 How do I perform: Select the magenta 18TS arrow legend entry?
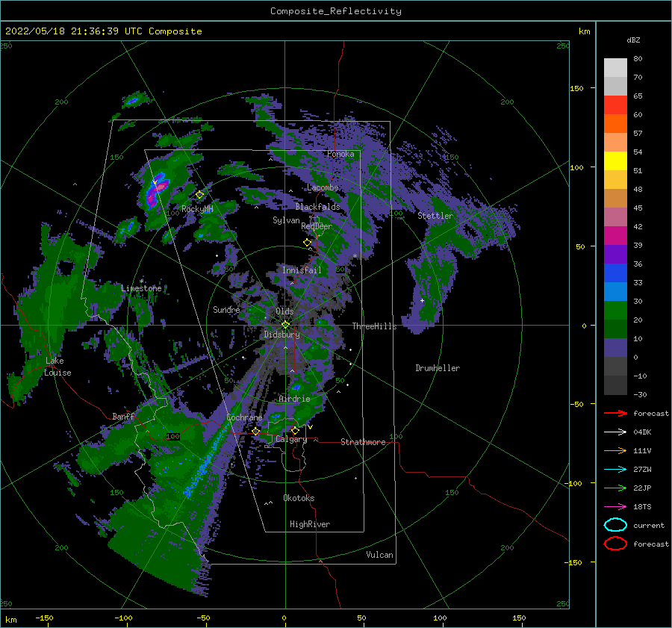[615, 506]
